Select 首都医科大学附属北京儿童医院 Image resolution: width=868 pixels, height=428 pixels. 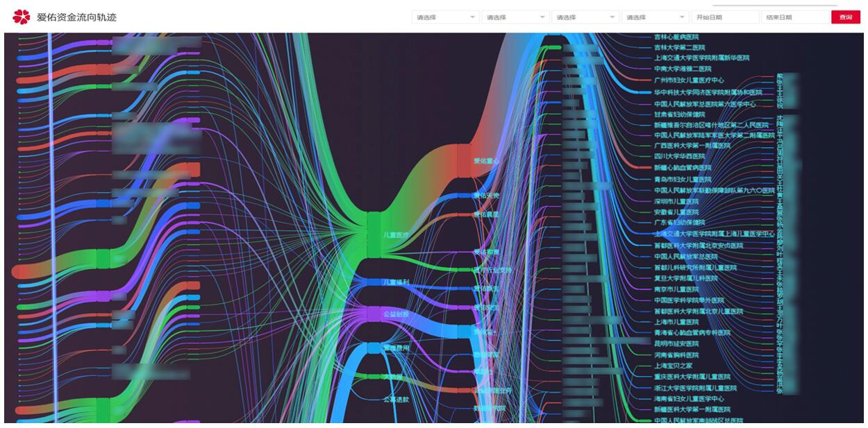click(699, 311)
